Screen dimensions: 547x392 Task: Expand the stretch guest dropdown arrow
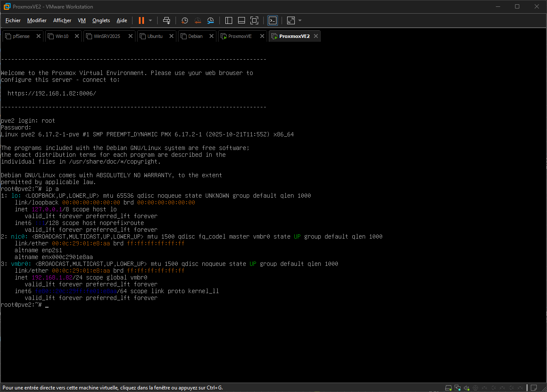(x=300, y=20)
